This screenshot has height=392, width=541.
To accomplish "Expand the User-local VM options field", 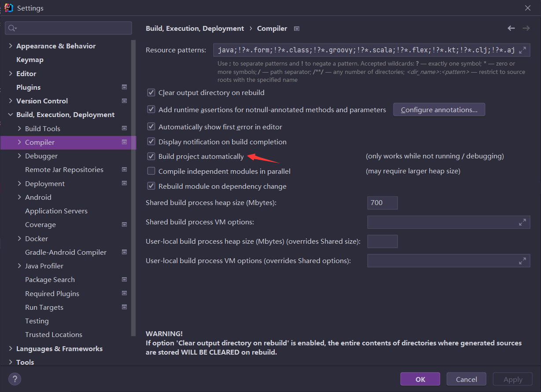I will 523,261.
